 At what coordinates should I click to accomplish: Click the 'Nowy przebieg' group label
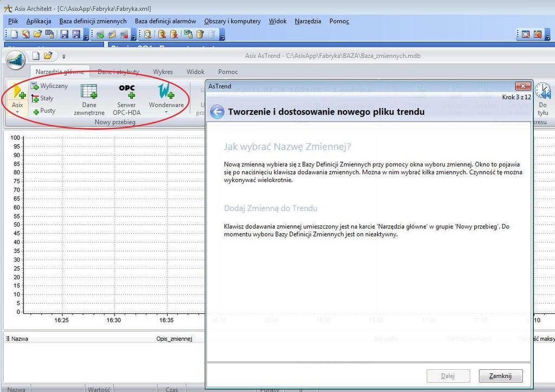[x=115, y=122]
